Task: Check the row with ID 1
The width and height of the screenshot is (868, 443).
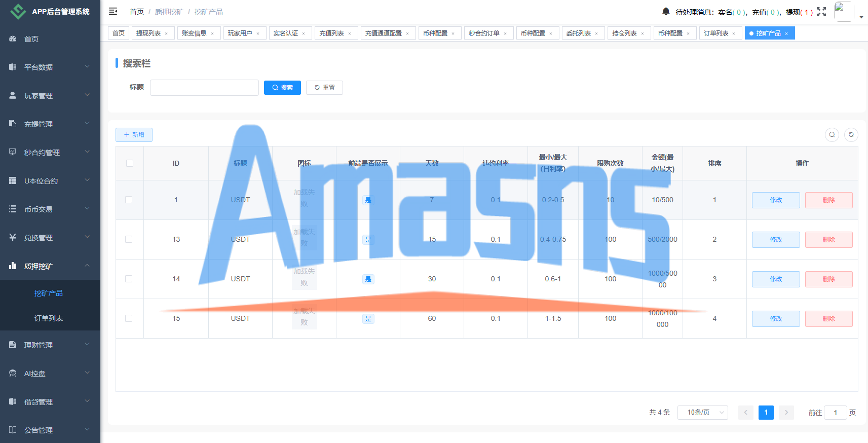Action: coord(129,200)
